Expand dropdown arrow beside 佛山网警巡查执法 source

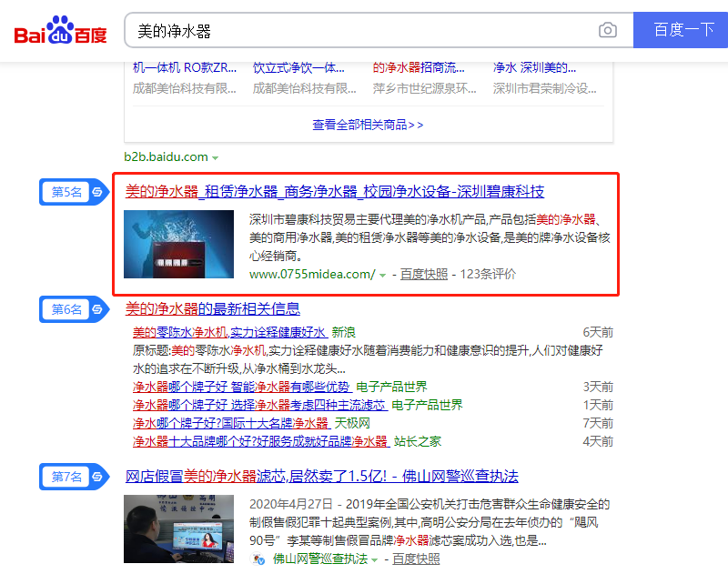(x=375, y=560)
